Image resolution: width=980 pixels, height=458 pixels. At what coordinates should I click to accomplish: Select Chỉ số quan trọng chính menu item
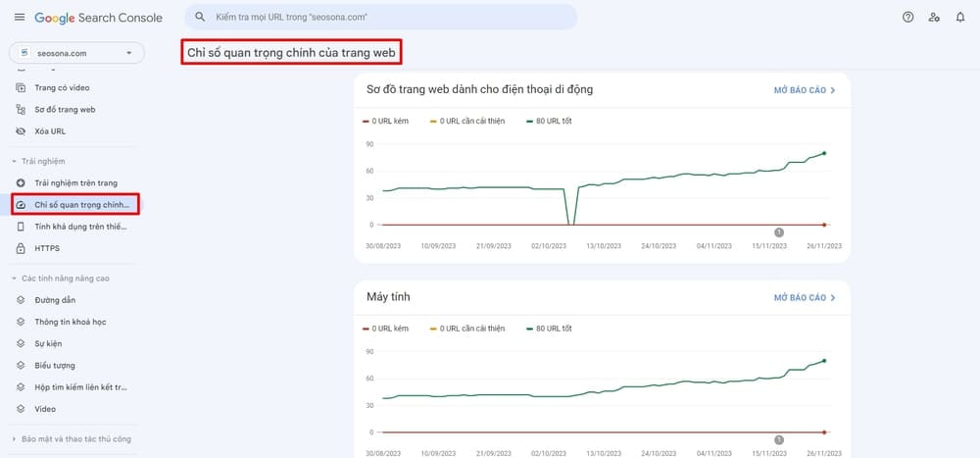pos(75,205)
